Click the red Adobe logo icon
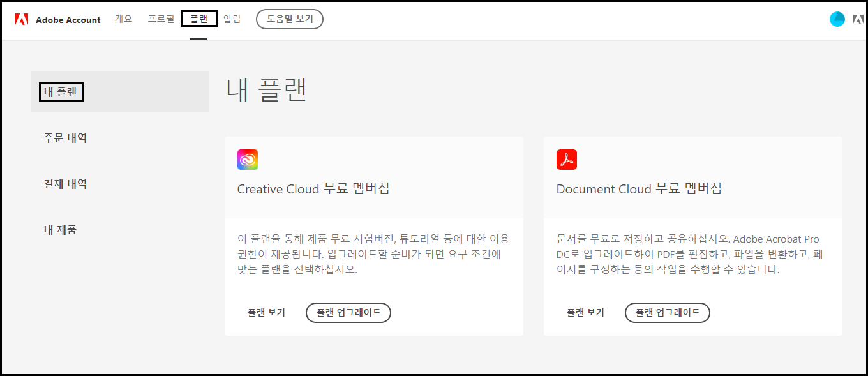 22,19
